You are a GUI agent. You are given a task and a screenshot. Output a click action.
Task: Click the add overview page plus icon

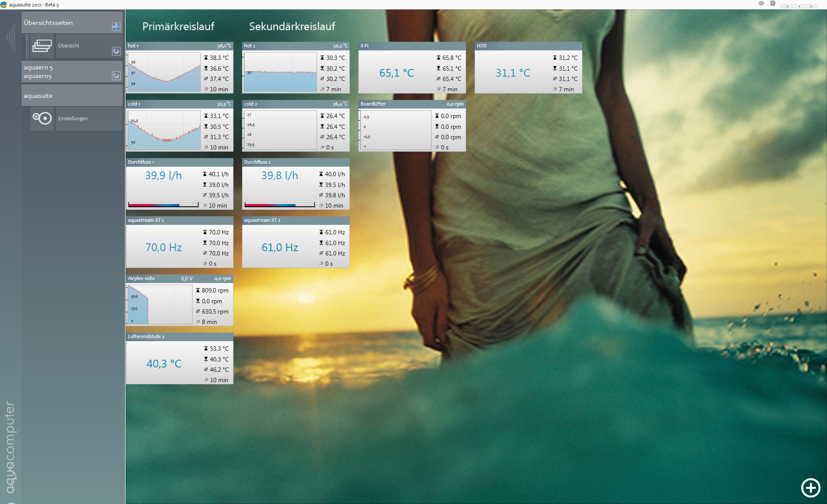(116, 27)
